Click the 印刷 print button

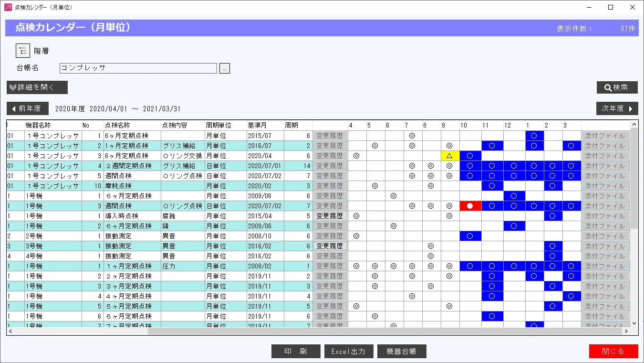click(x=296, y=351)
